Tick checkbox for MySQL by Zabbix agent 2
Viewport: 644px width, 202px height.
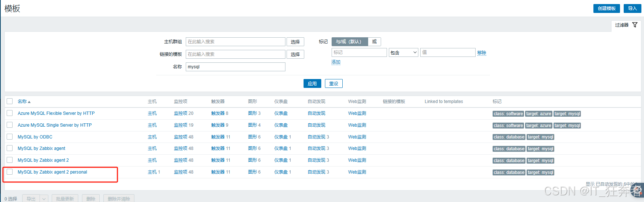[x=10, y=160]
